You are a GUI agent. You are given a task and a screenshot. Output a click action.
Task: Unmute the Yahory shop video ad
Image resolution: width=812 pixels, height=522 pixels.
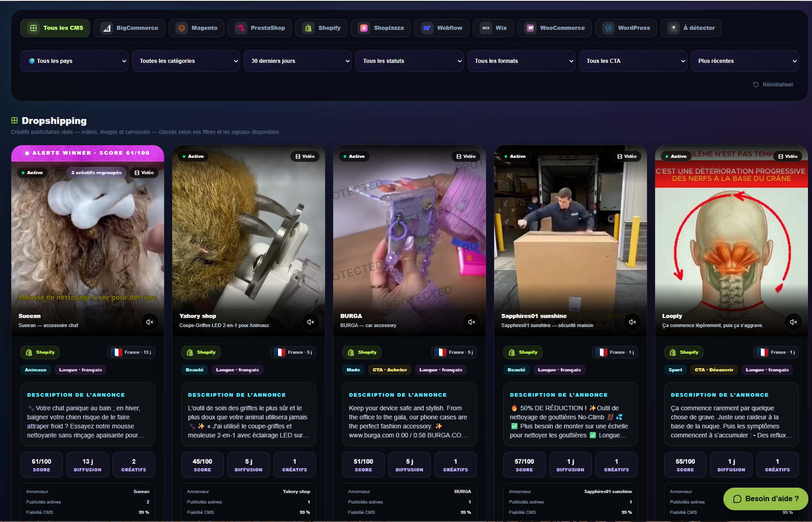(x=311, y=322)
